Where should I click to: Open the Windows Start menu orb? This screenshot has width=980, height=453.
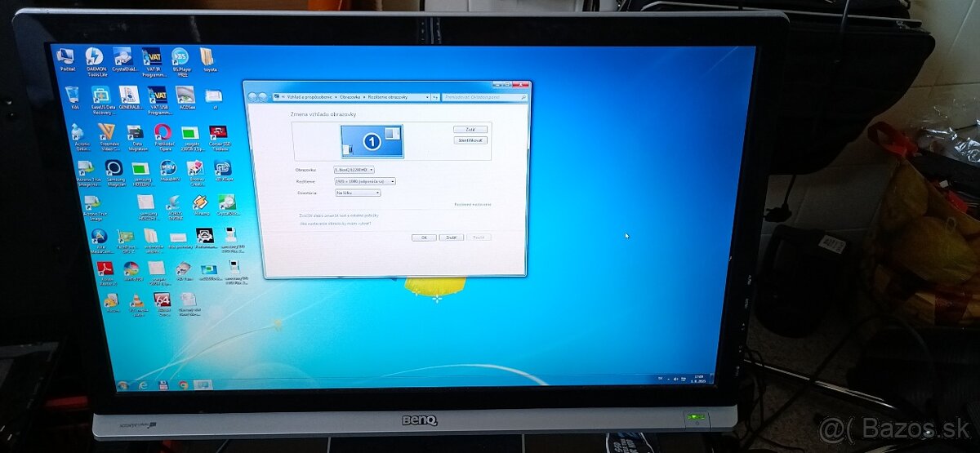pyautogui.click(x=122, y=384)
